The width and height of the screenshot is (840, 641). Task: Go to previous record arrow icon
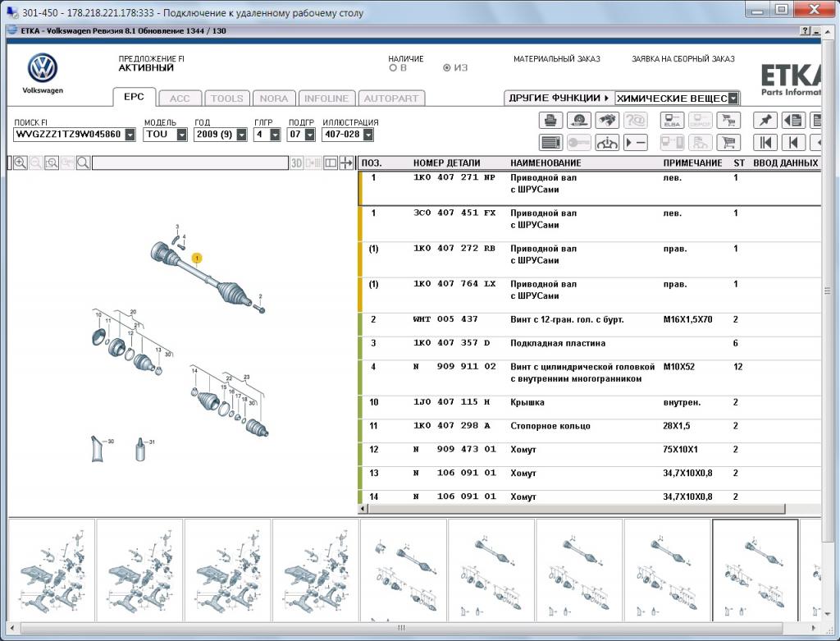[793, 143]
